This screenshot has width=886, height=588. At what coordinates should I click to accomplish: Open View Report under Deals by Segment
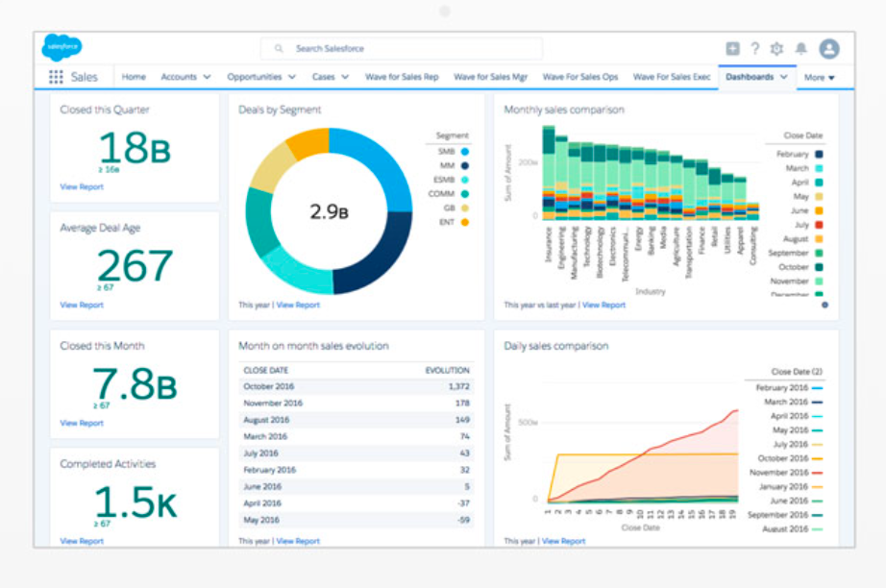click(x=298, y=305)
